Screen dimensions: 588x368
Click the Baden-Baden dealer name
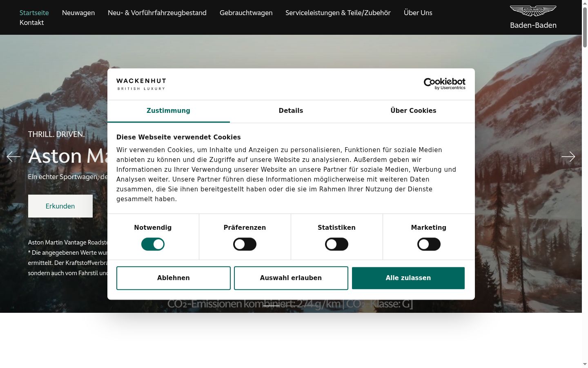tap(533, 25)
